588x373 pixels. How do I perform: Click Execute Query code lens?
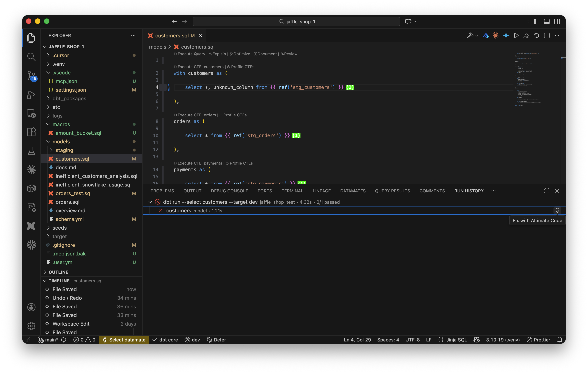[190, 54]
